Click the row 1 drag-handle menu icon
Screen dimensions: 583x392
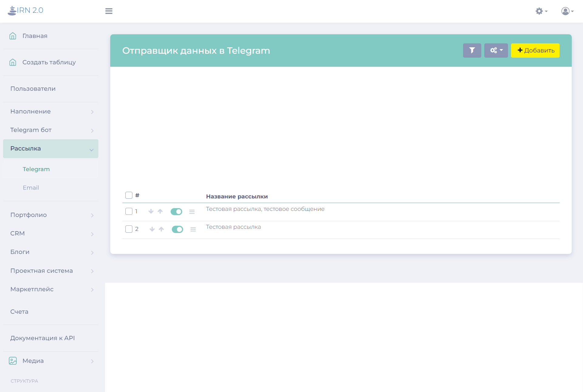192,212
